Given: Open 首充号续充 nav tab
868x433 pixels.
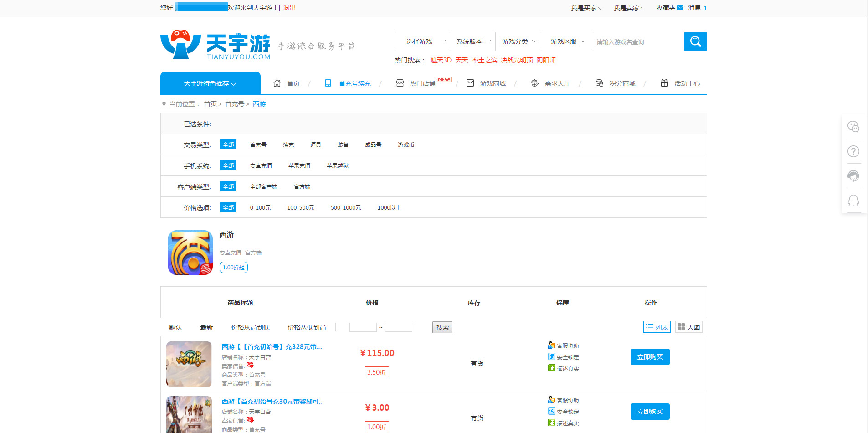Looking at the screenshot, I should tap(355, 83).
